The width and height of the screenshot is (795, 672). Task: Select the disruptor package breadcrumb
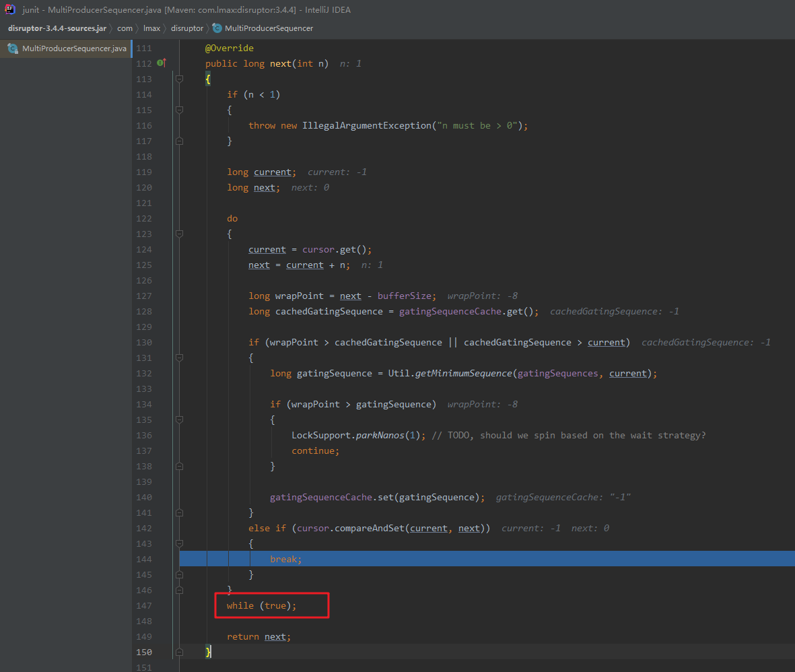187,28
